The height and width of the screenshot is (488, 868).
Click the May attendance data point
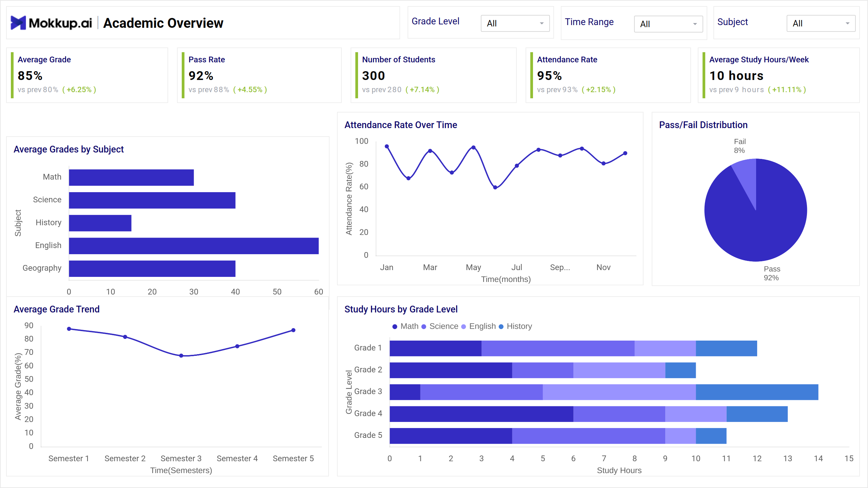pyautogui.click(x=473, y=147)
